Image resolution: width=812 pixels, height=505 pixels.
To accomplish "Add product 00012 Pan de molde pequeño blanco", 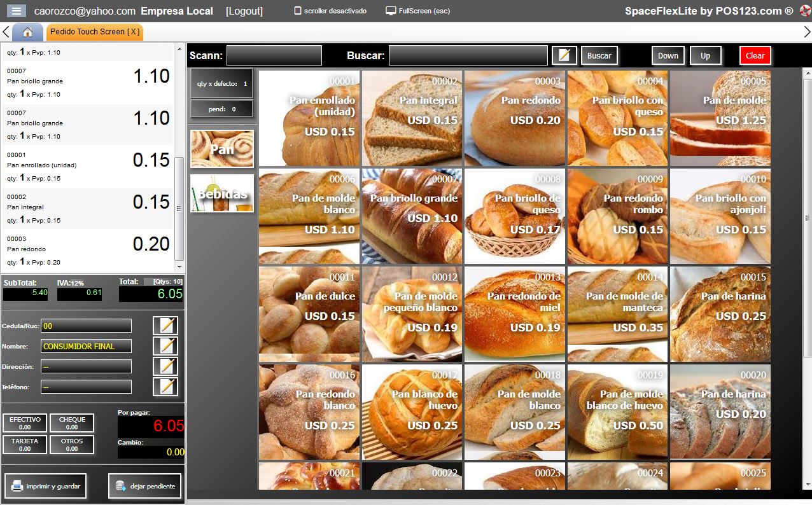I will [412, 314].
